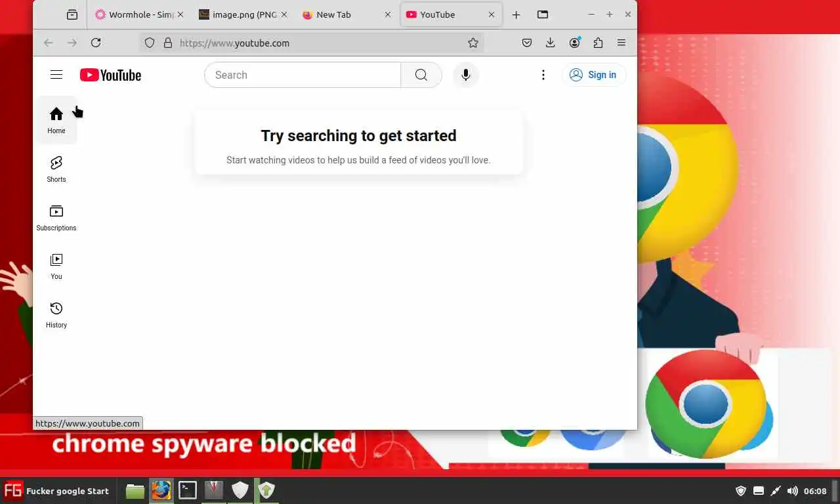This screenshot has height=504, width=840.
Task: Close the Wormhole tab
Action: pyautogui.click(x=180, y=14)
